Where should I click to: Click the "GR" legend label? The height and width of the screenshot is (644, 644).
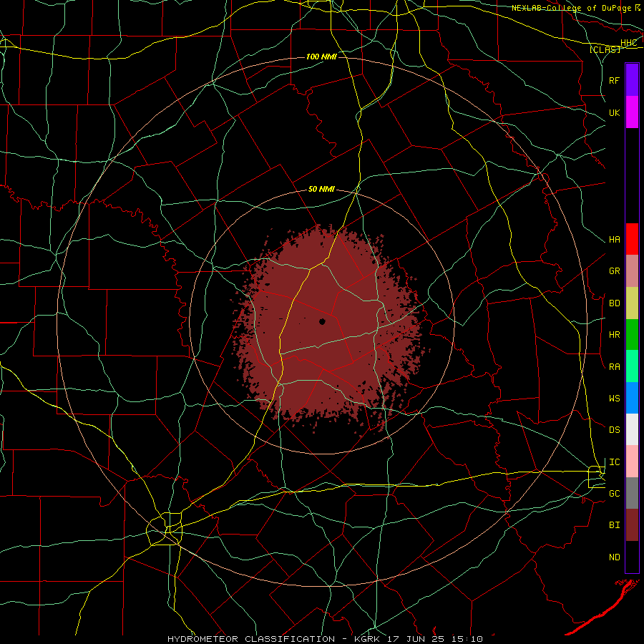(x=615, y=271)
